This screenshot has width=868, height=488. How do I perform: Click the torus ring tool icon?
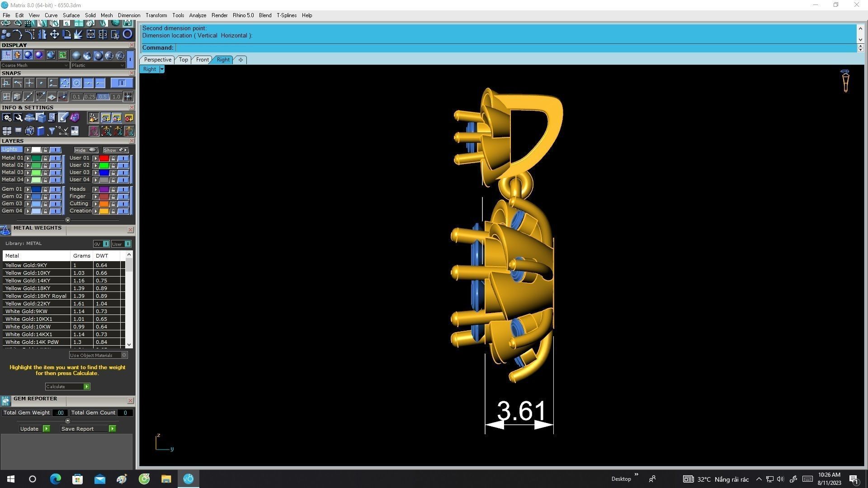pos(127,34)
